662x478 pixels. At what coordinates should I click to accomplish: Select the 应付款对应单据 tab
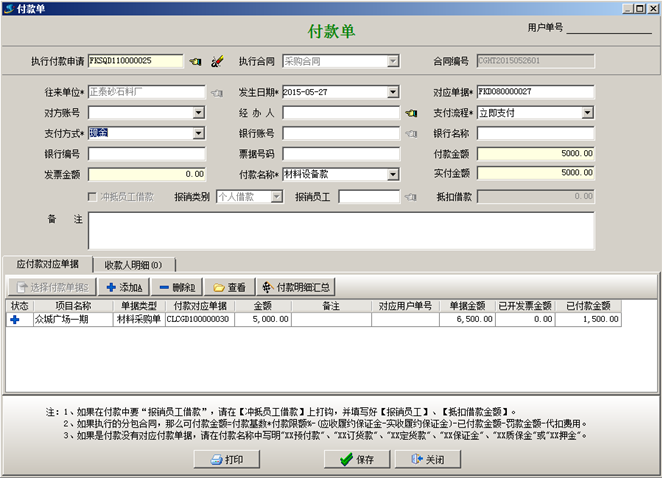48,264
